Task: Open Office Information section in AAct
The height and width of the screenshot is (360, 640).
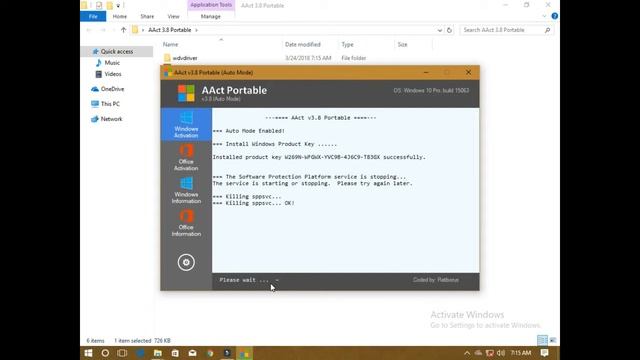Action: click(x=186, y=223)
